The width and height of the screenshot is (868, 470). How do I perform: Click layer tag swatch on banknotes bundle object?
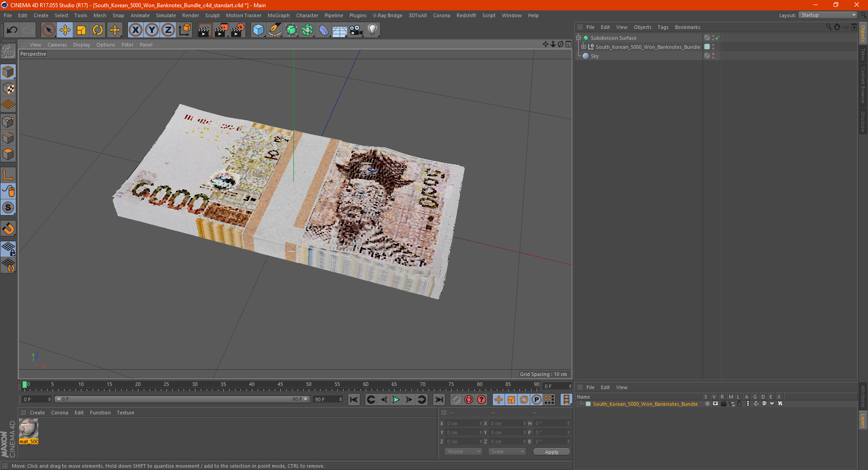pyautogui.click(x=707, y=47)
